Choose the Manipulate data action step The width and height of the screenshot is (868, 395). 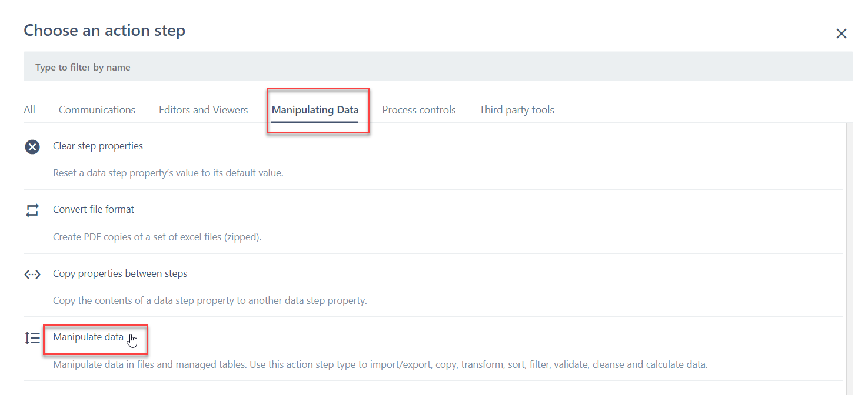tap(88, 337)
